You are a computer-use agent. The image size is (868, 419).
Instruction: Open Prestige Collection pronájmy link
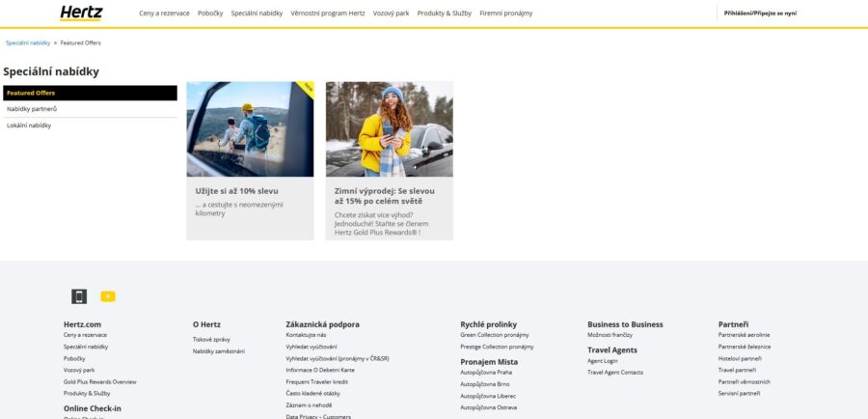click(x=497, y=347)
